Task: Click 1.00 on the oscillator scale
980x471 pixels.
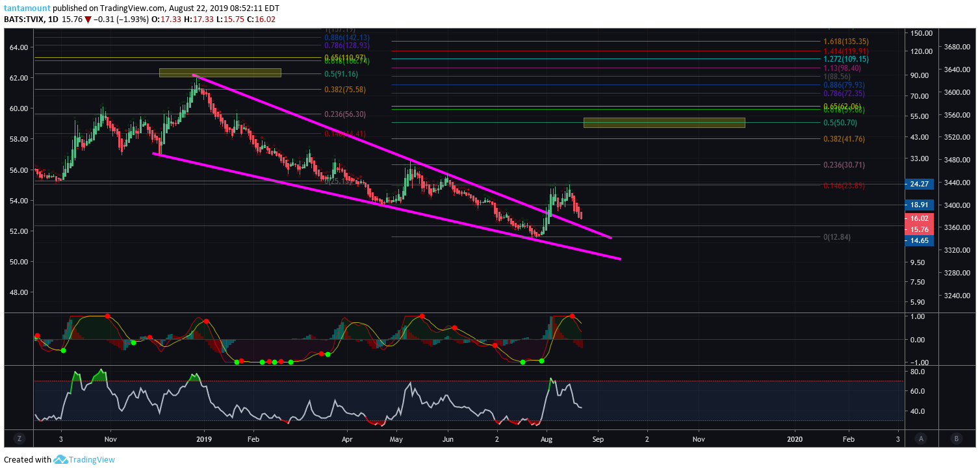Action: (x=918, y=316)
